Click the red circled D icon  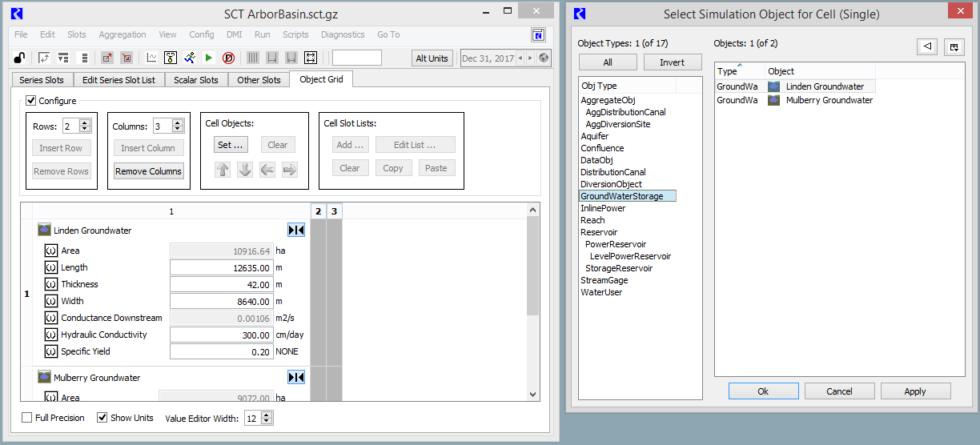tap(228, 58)
